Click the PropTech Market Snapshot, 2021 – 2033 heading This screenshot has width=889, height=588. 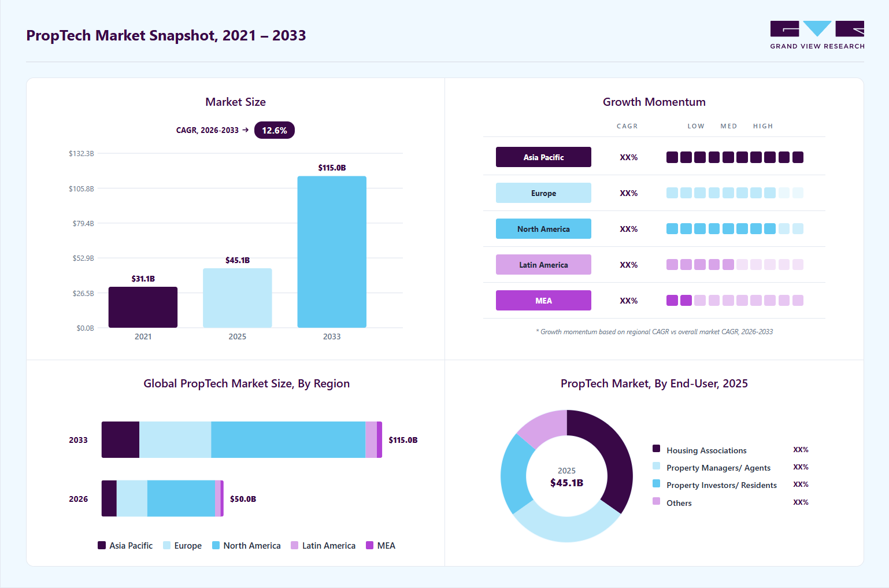166,35
